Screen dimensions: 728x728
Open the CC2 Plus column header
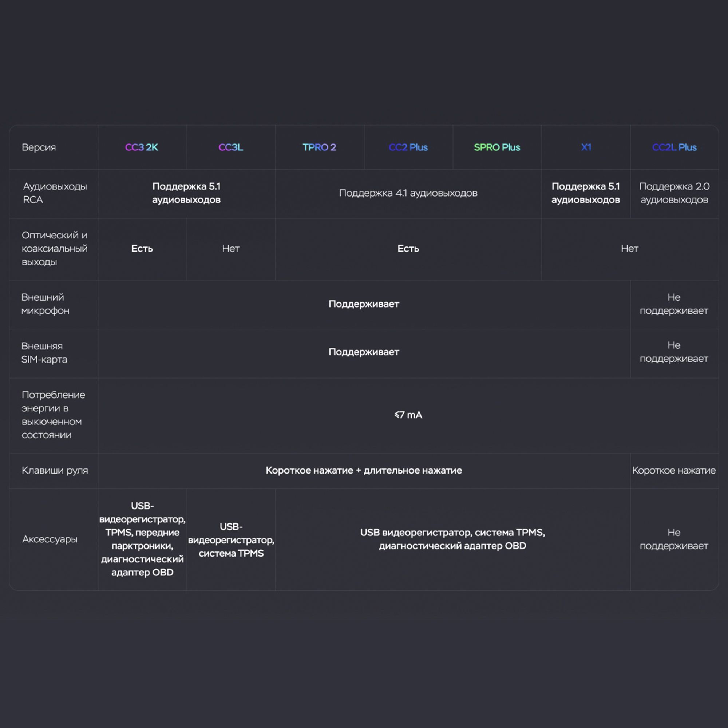408,147
